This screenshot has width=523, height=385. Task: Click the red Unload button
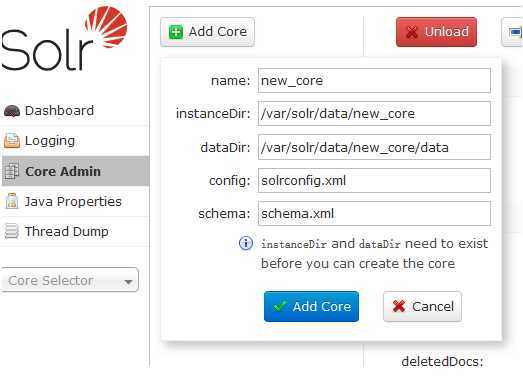pyautogui.click(x=436, y=32)
